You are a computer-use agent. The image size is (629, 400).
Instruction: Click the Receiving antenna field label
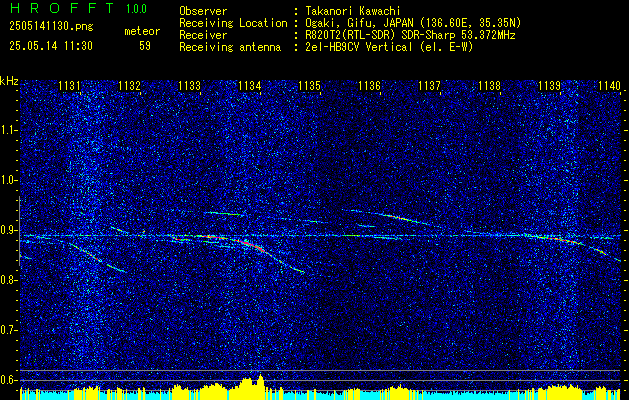coord(230,47)
